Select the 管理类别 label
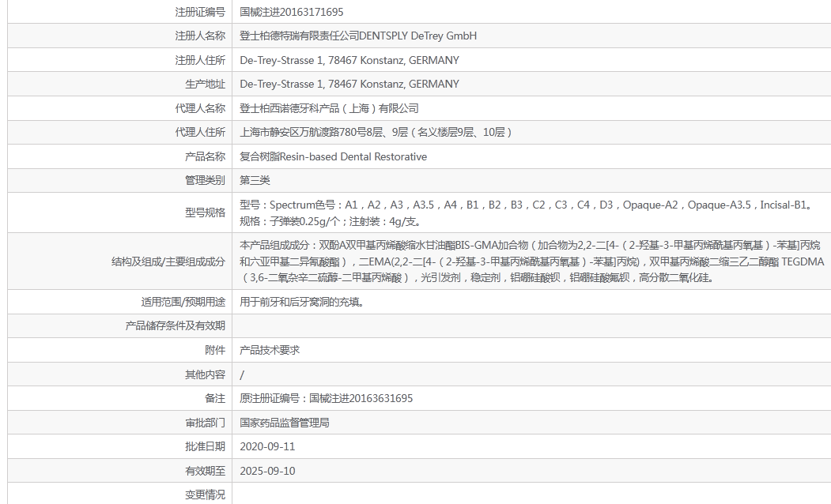Viewport: 831px width, 504px height. (205, 180)
